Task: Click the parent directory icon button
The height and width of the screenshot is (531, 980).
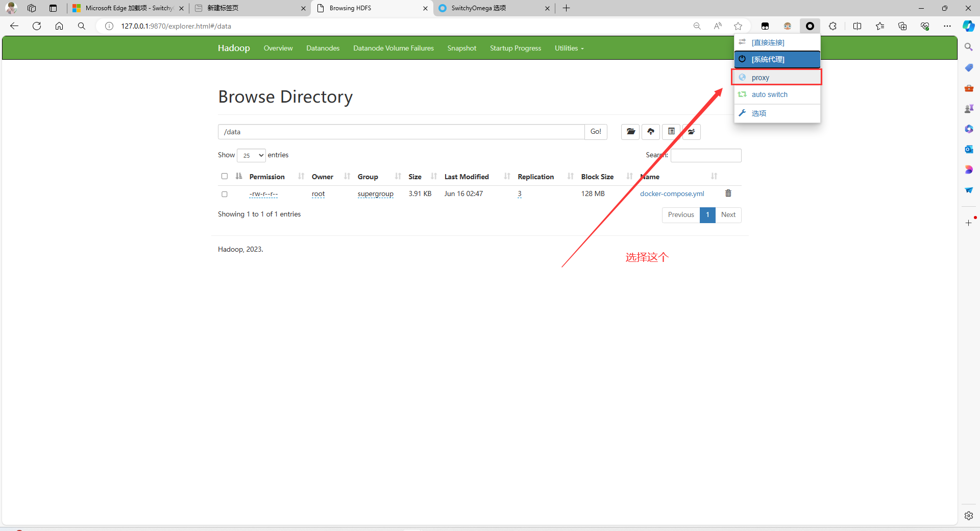Action: click(692, 132)
